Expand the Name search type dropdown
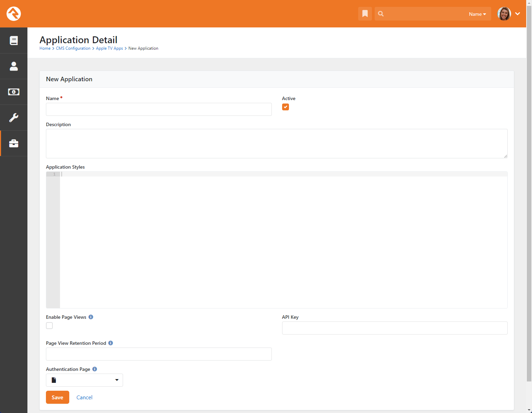The height and width of the screenshot is (413, 532). click(x=477, y=14)
